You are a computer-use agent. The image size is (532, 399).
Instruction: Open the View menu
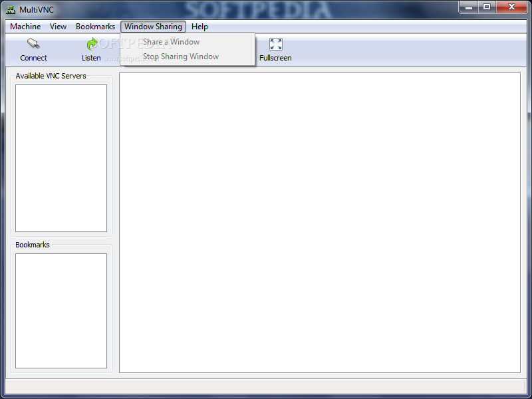coord(58,27)
